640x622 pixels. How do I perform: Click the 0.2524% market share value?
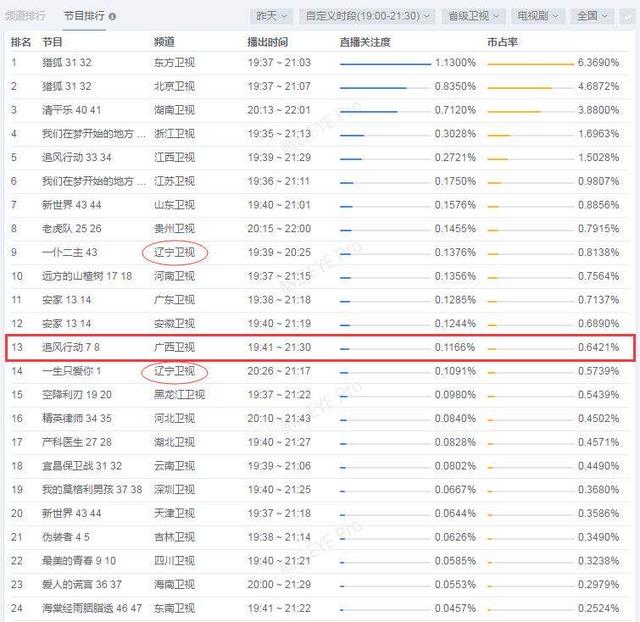point(598,608)
